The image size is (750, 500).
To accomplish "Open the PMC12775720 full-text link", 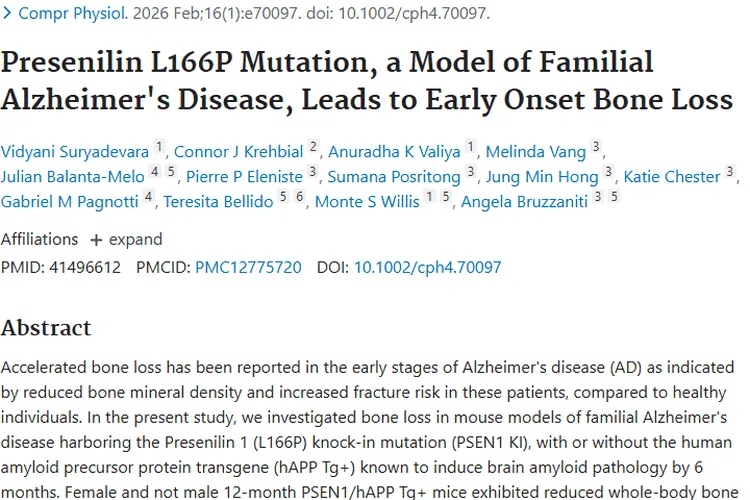I will tap(248, 267).
